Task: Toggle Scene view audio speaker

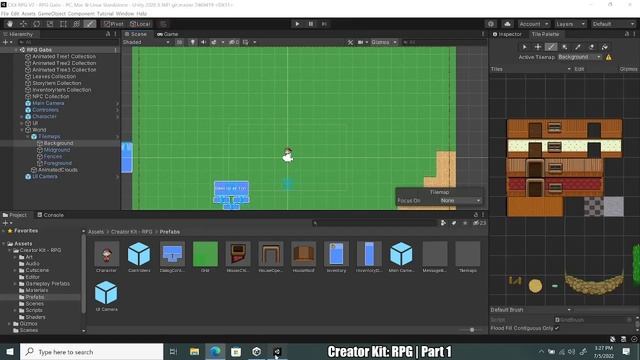Action: (203, 42)
